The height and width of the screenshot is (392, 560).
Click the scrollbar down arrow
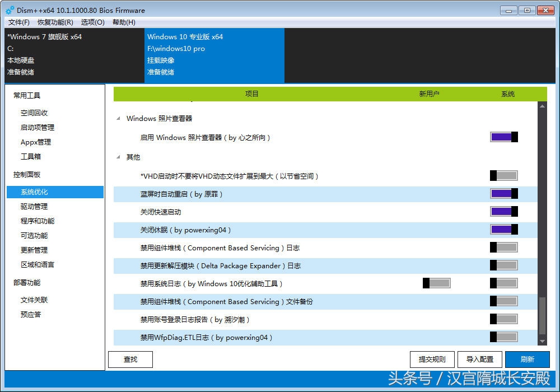pyautogui.click(x=542, y=341)
